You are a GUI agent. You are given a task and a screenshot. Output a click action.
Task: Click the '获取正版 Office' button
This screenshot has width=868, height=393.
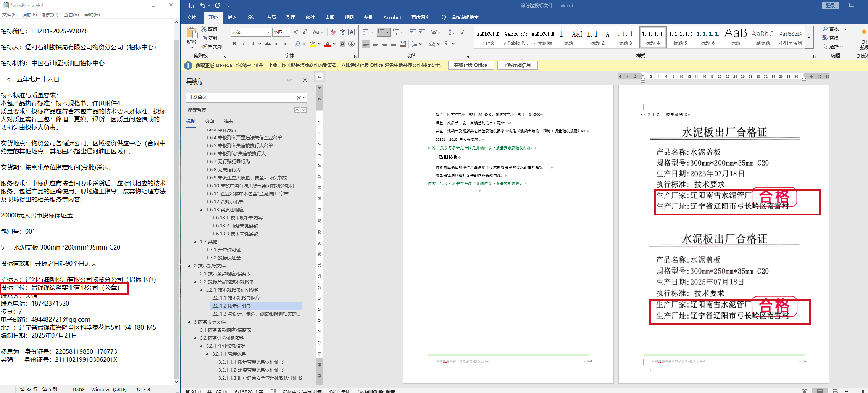(470, 65)
